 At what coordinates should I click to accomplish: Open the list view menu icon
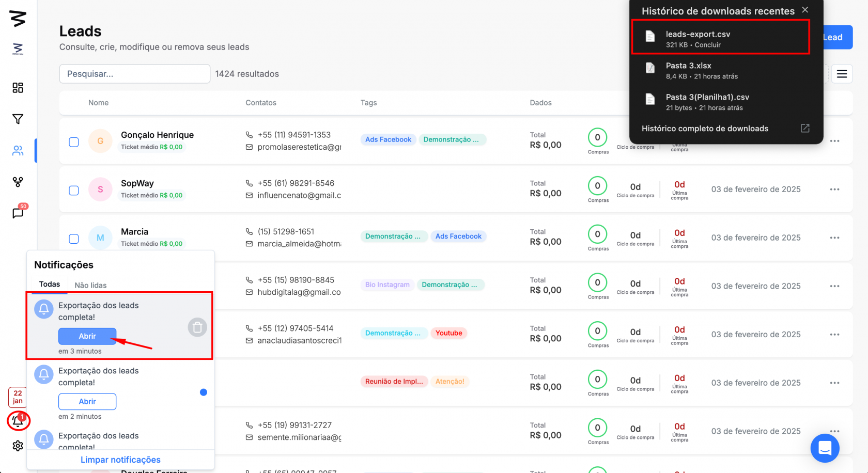pos(842,74)
